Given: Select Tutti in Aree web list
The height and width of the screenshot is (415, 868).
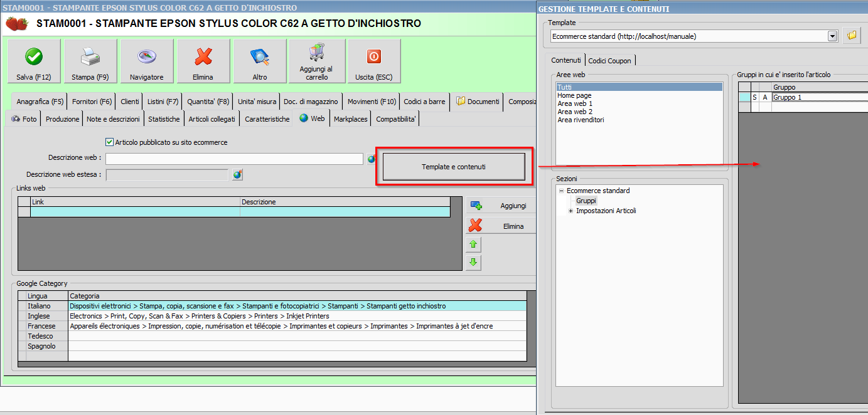Looking at the screenshot, I should [639, 87].
